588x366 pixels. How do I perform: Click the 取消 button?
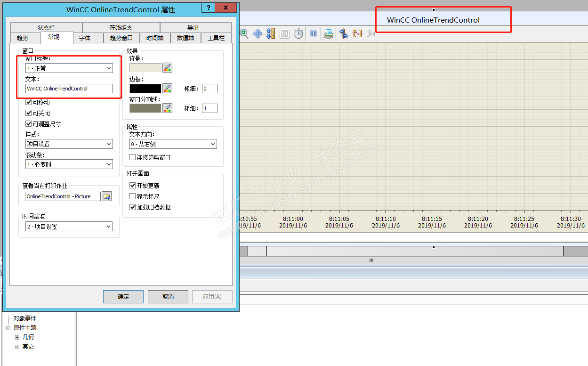[x=168, y=296]
